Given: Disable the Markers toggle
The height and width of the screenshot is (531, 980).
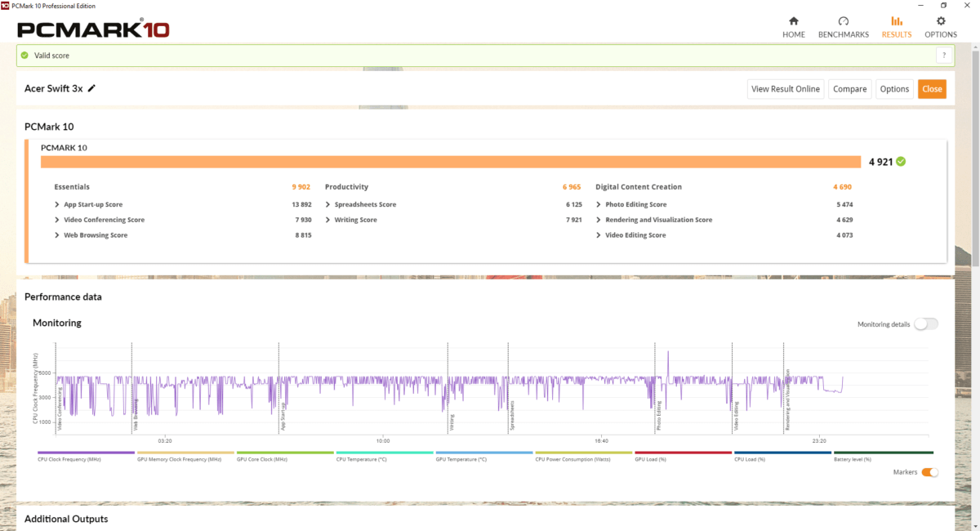Looking at the screenshot, I should (929, 472).
